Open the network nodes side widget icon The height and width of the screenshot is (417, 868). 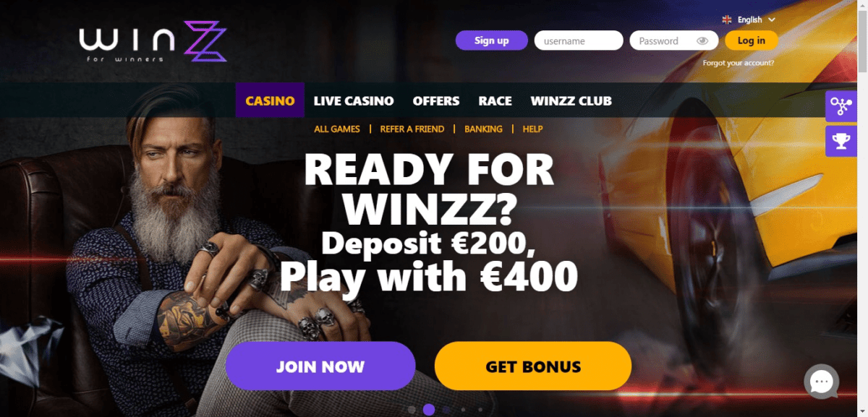841,106
